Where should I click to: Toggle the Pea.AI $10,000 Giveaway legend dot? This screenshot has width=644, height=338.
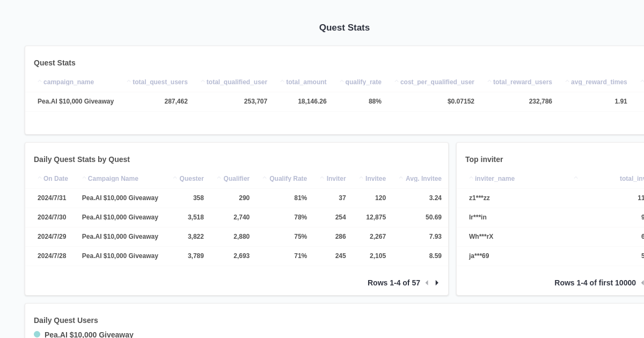[x=37, y=334]
